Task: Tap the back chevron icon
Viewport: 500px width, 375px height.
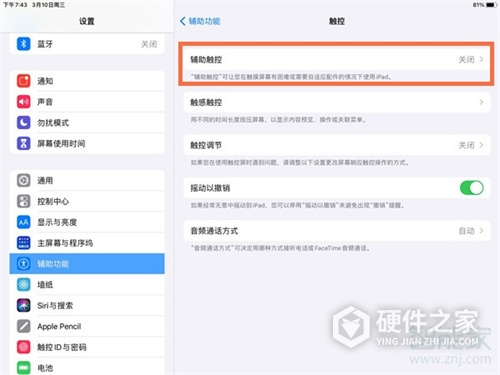Action: (x=182, y=21)
